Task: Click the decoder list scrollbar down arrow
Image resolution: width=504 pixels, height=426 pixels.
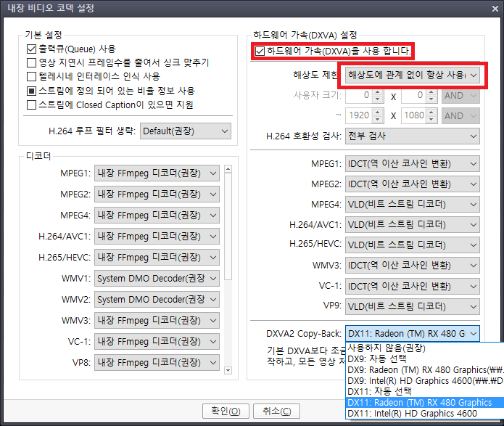Action: (229, 371)
